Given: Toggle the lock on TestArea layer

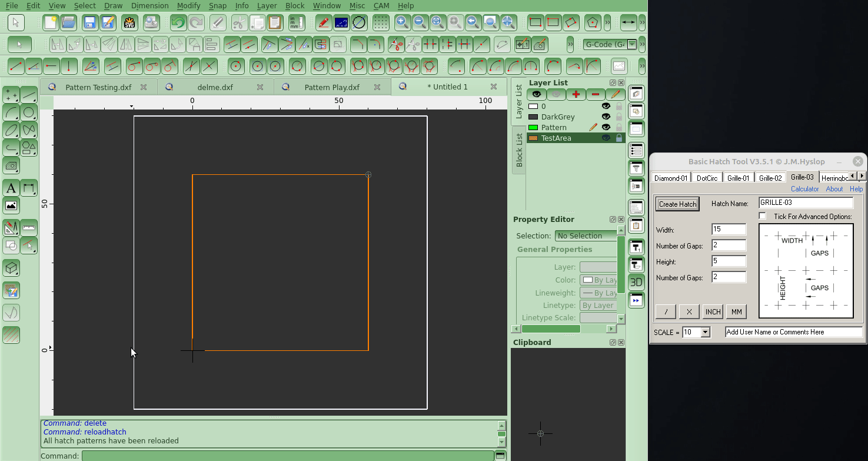Looking at the screenshot, I should click(619, 138).
